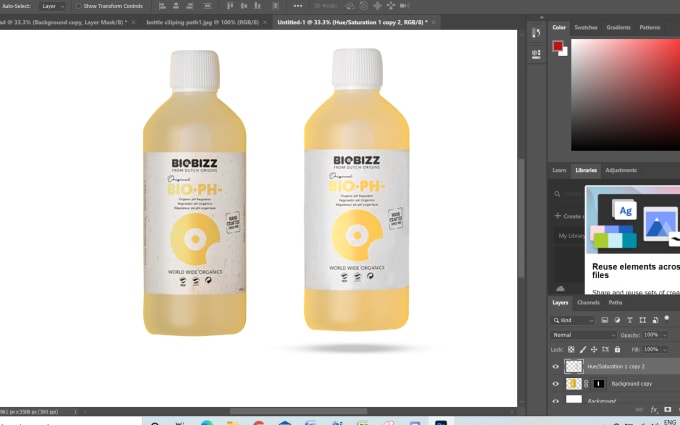
Task: Filter layers by pixel layers icon
Action: [604, 320]
